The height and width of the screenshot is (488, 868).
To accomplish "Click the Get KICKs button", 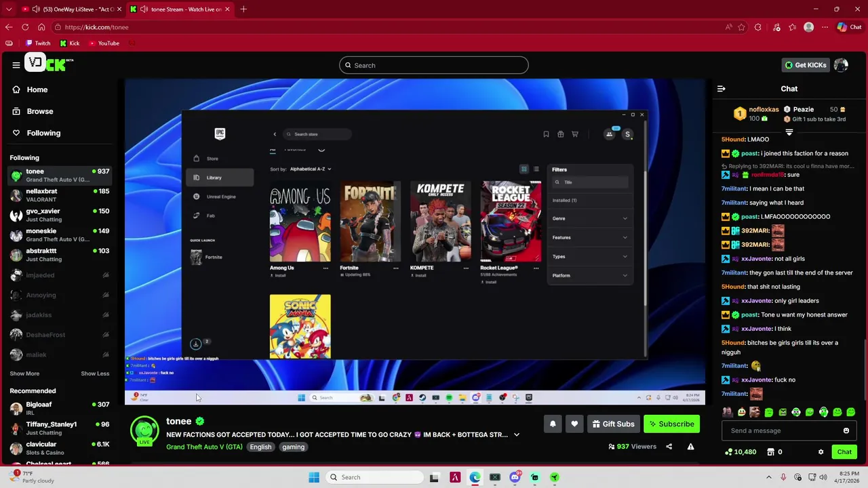I will (806, 65).
